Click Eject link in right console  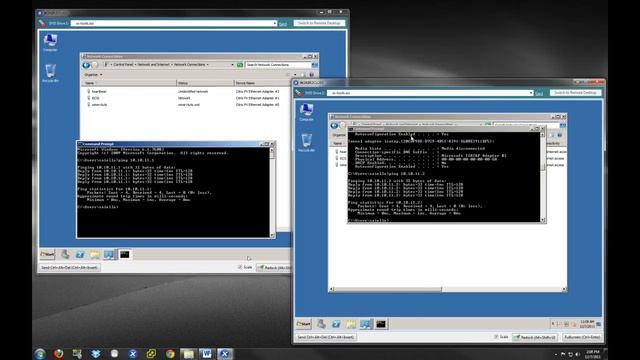pos(539,93)
